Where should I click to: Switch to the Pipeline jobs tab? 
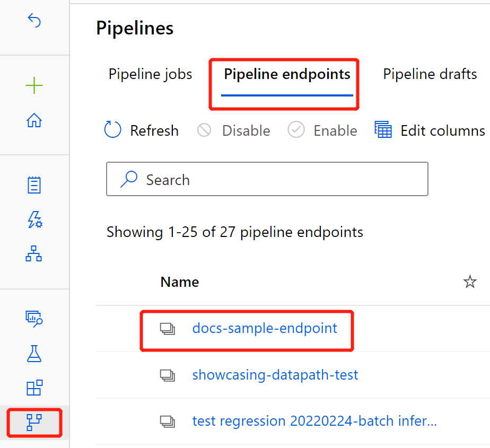(x=150, y=74)
